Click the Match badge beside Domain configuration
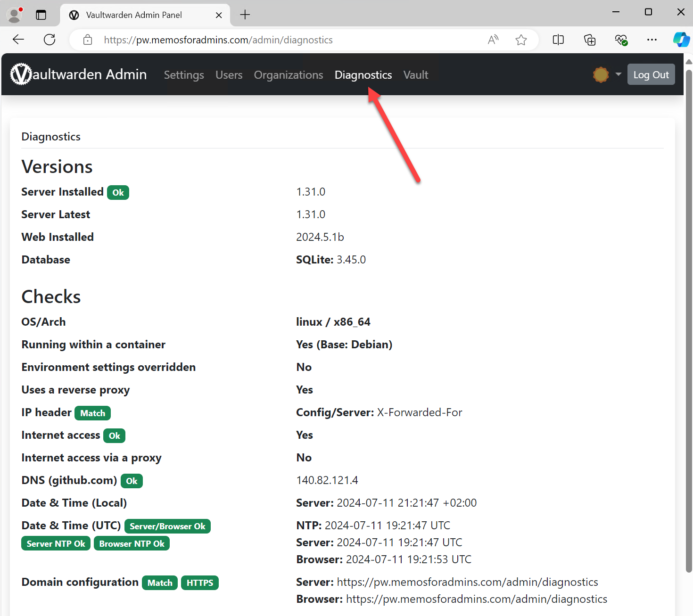This screenshot has width=693, height=616. [160, 583]
